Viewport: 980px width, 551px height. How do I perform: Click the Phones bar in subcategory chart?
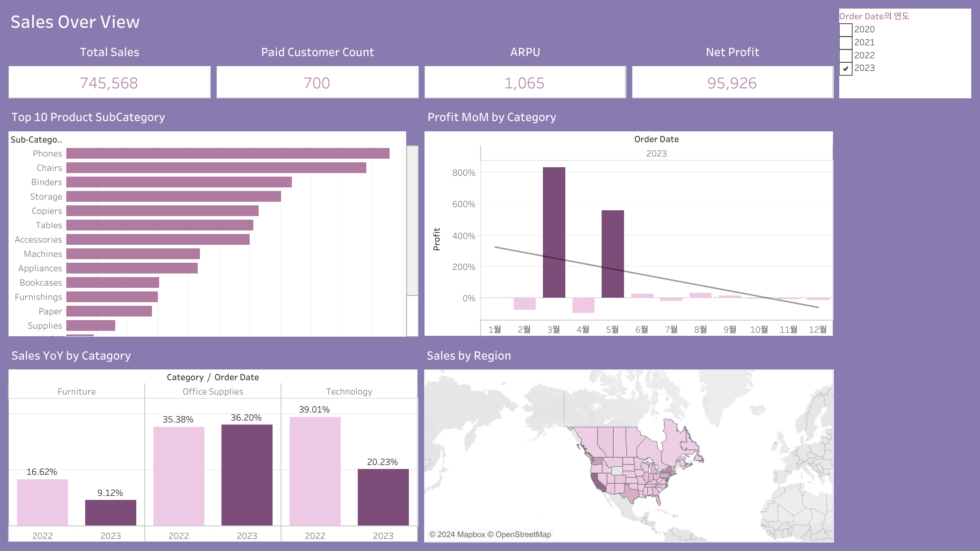(x=228, y=153)
